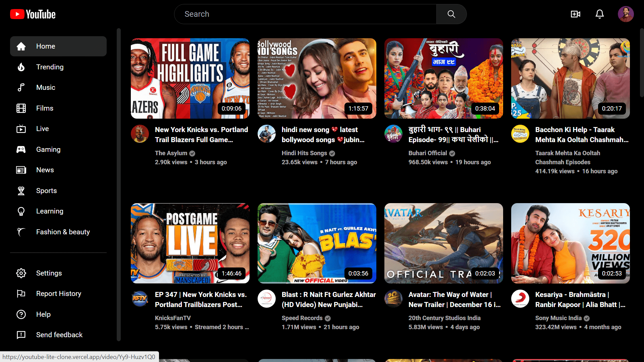Open the Speed Records channel avatar
Screen dimensions: 644x362
coord(267,299)
